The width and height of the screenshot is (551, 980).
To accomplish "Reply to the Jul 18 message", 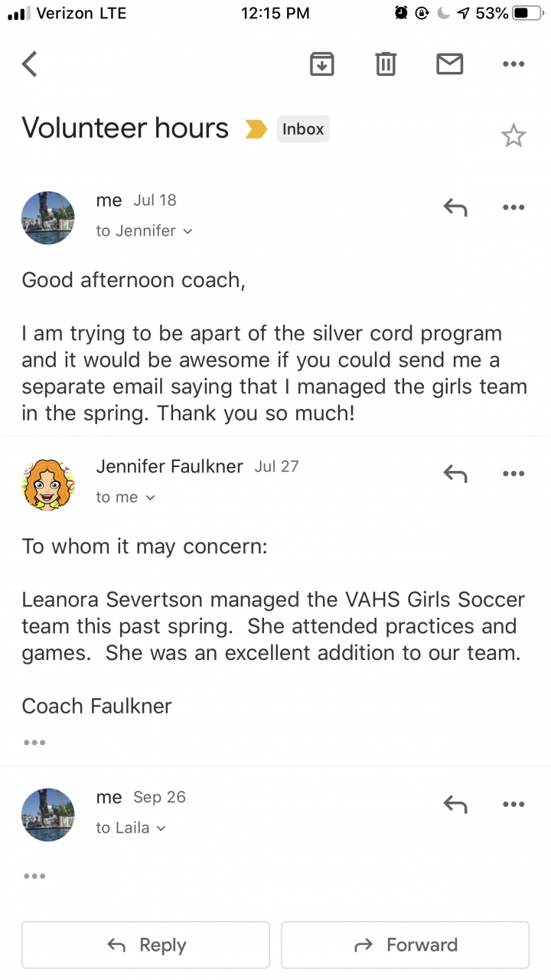I will point(455,207).
